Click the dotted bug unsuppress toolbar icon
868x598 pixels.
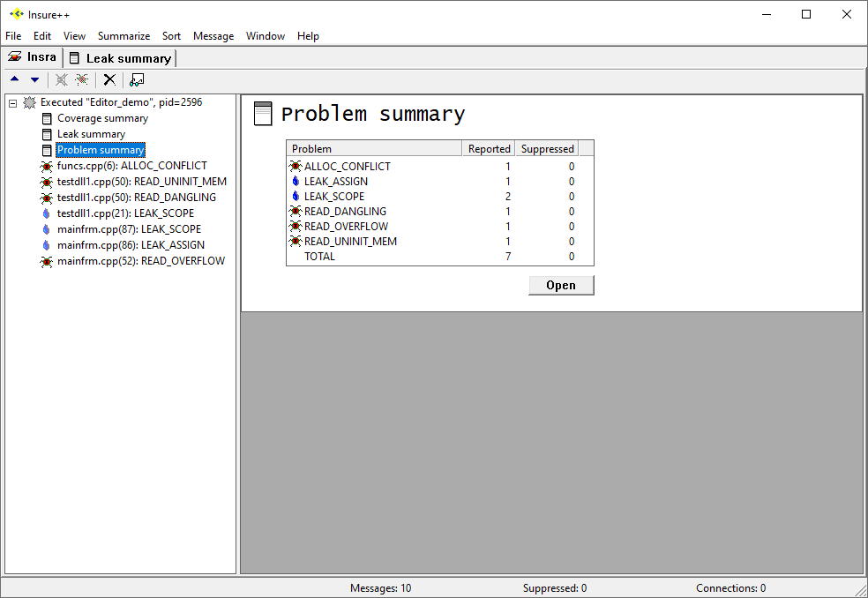(x=82, y=79)
